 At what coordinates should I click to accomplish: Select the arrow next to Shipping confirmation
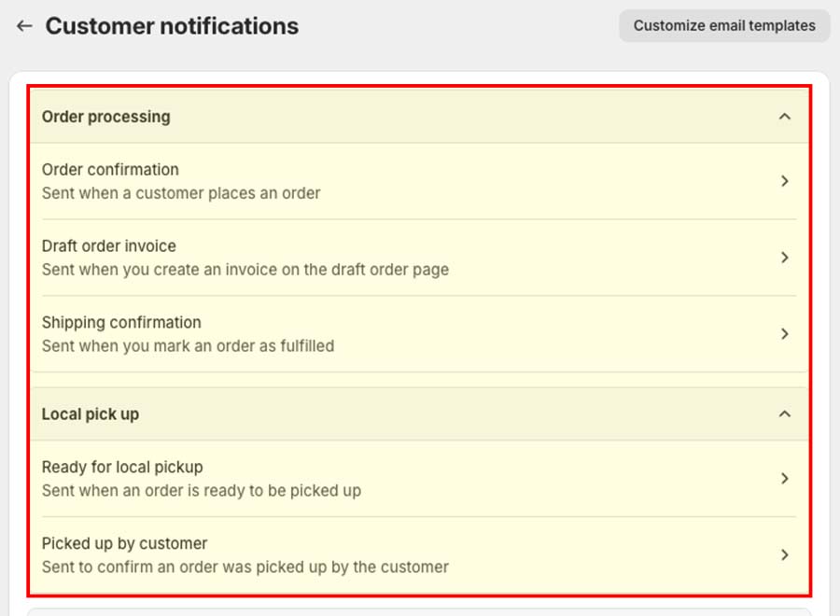[785, 333]
